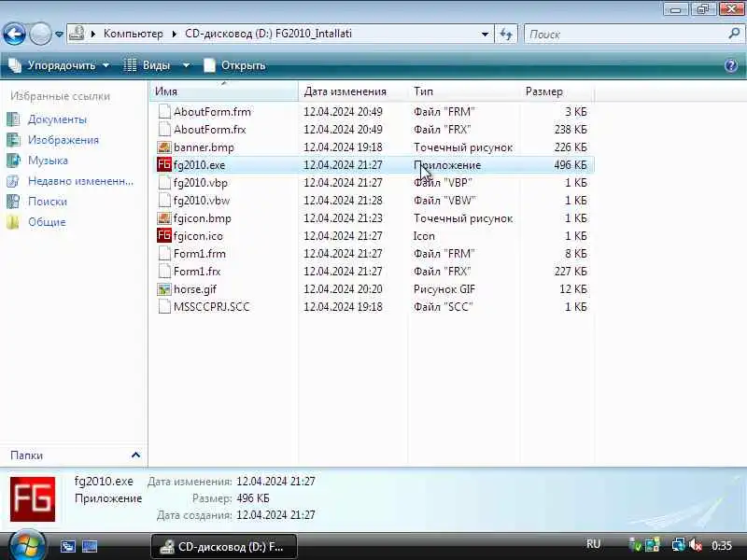Screen dimensions: 747x560
Task: Open Документы favorite link
Action: (x=57, y=119)
